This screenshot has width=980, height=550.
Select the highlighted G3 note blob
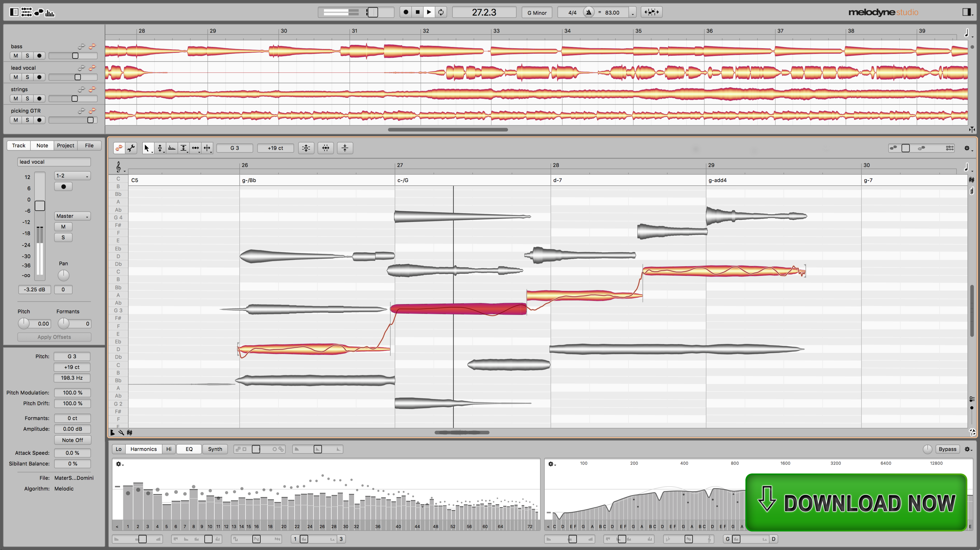[458, 309]
